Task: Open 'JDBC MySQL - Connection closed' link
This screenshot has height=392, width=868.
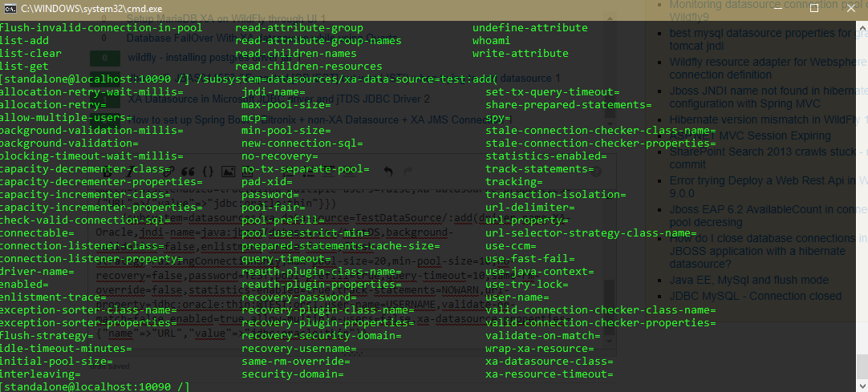Action: (x=755, y=297)
